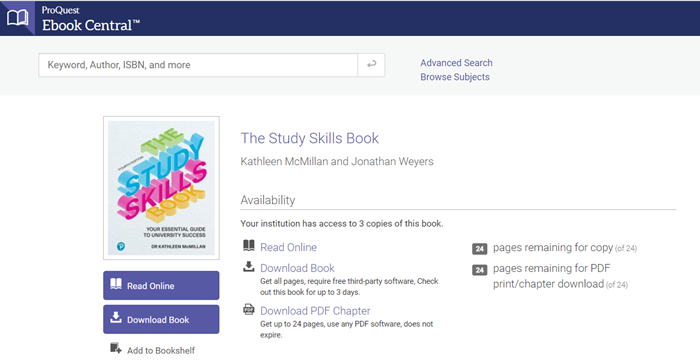Viewport: 700px width, 362px height.
Task: Click the PDF printer icon beside Download PDF Chapter
Action: pos(249,309)
